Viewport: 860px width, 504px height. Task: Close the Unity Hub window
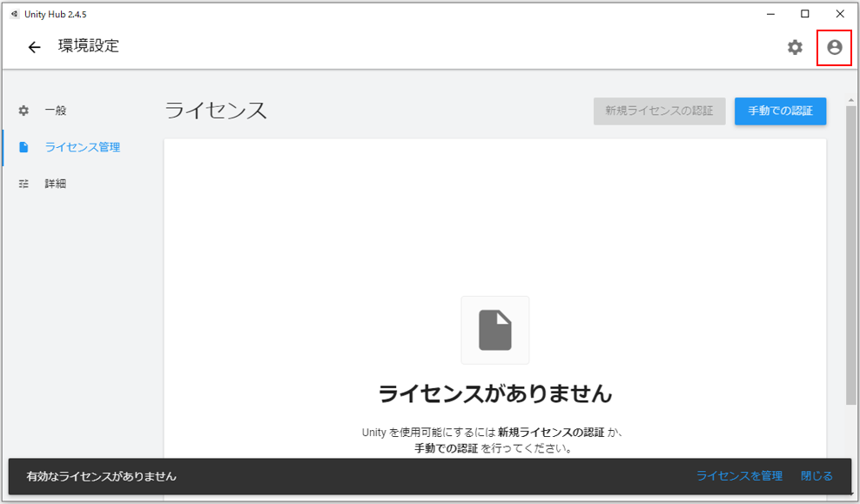(x=840, y=14)
